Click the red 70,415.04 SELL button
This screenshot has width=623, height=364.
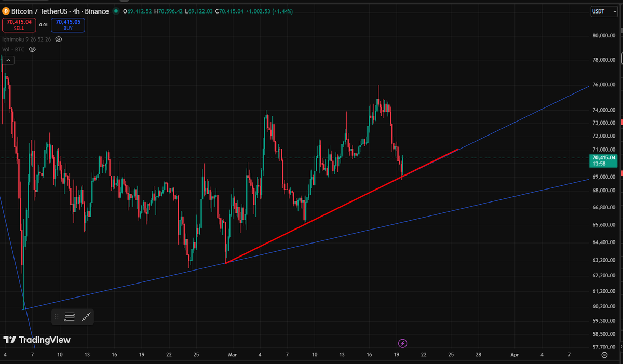coord(19,25)
